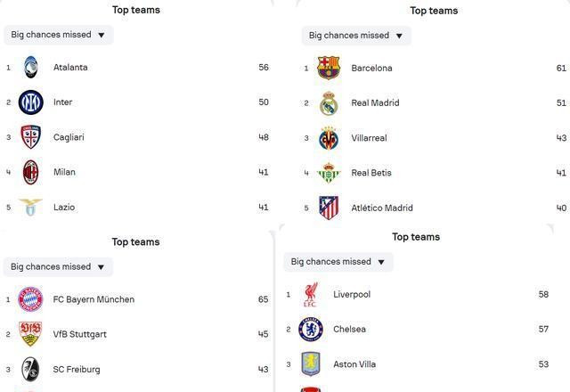Screen dimensions: 570x392
Task: Open Serie A Big chances missed dropdown
Action: [x=59, y=35]
